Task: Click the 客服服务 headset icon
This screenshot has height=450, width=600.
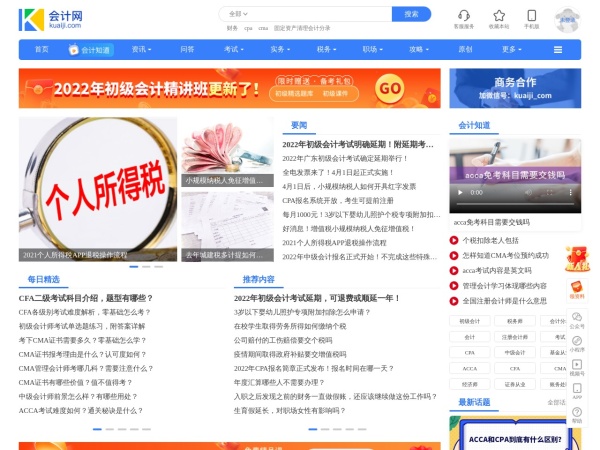Action: click(464, 15)
